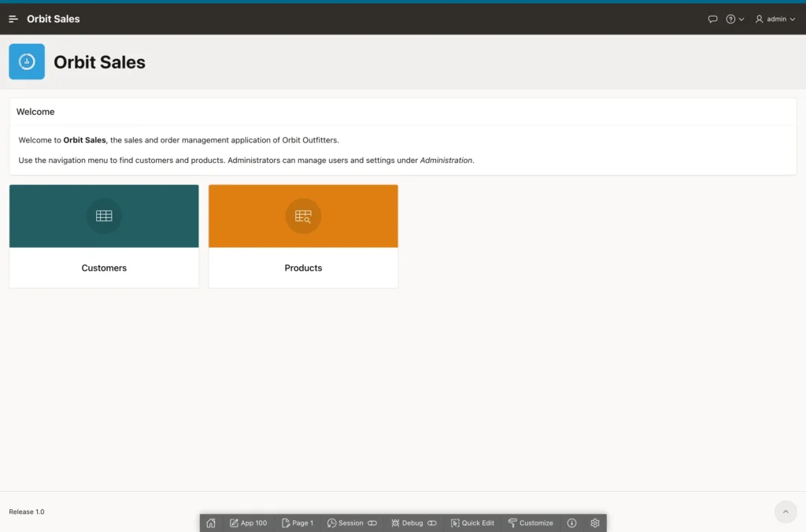Open the feedback speech bubble icon

click(712, 19)
